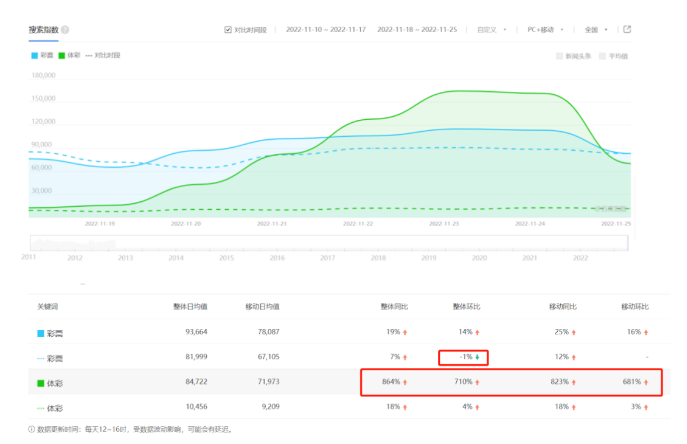Screen dimensions: 687x444
Task: Expand the 全国 region dropdown
Action: point(598,30)
